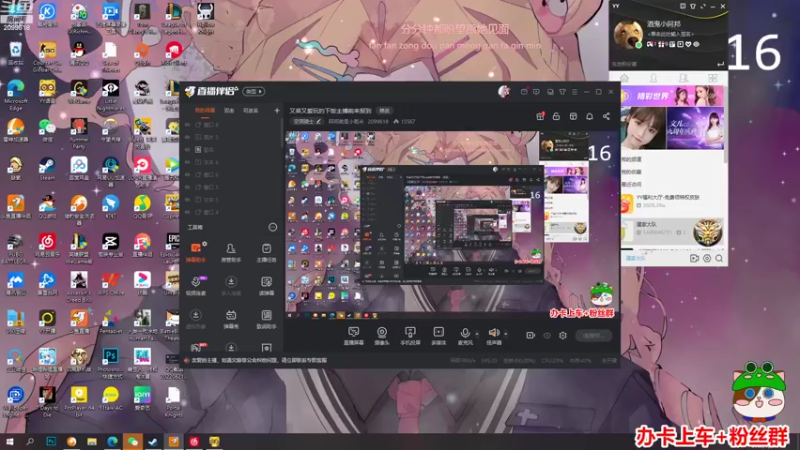This screenshot has height=450, width=800.
Task: Open the hamburger menu icon in the title bar
Action: click(574, 92)
